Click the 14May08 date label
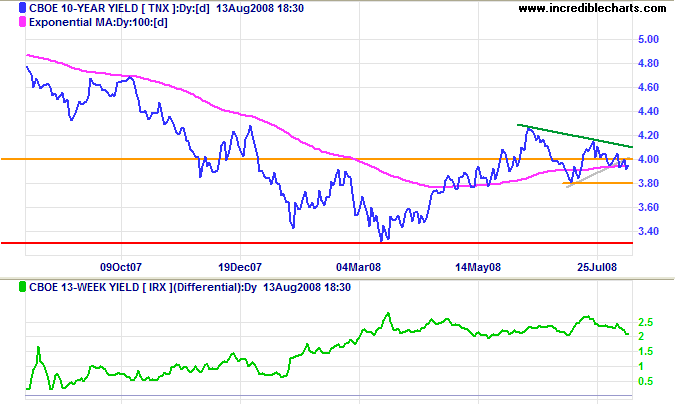Screen dimensions: 675x410 coord(478,267)
